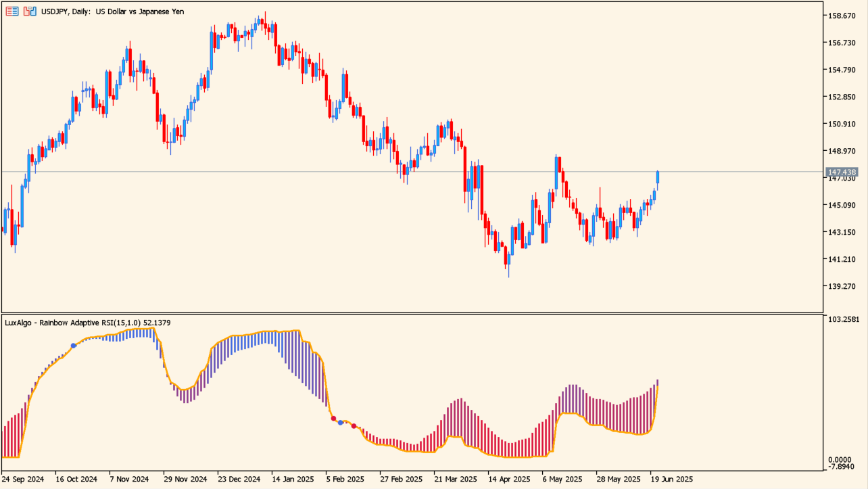Click the 23 Dec 2024 date label
This screenshot has height=489, width=868.
[x=239, y=479]
